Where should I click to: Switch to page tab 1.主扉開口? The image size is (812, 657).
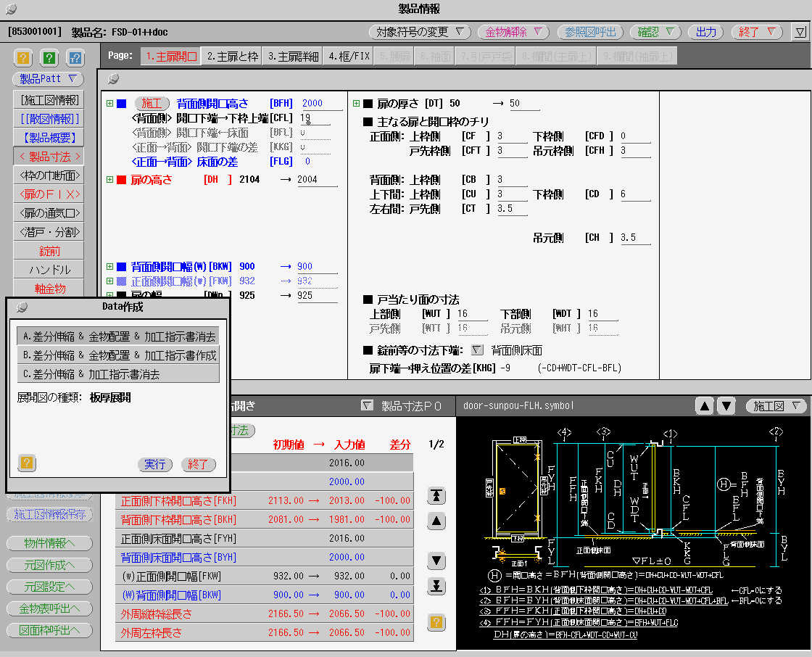tap(171, 57)
